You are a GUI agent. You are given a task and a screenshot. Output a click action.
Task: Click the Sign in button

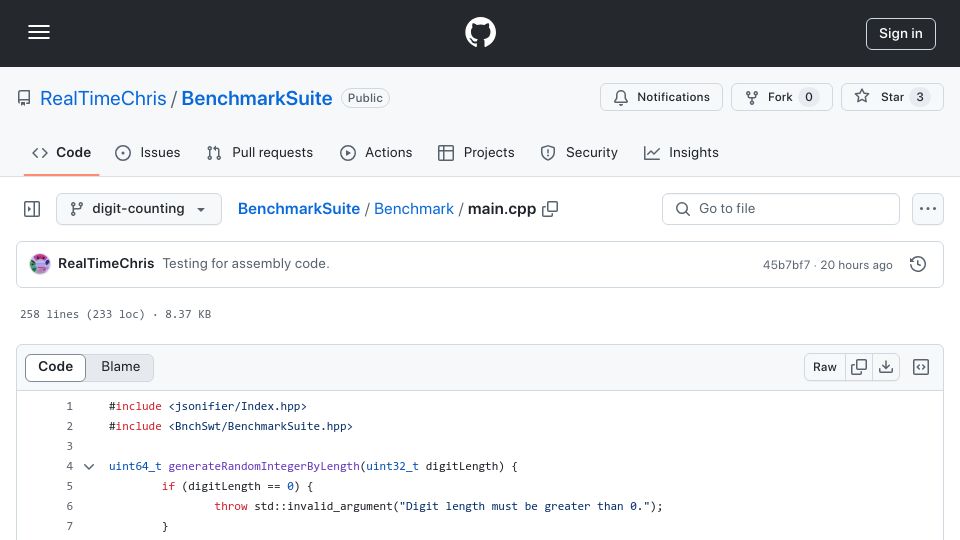coord(900,34)
